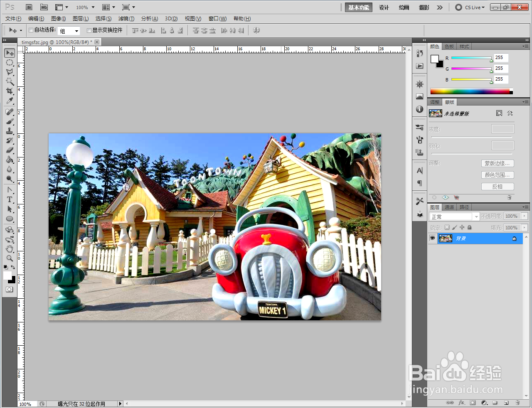This screenshot has height=408, width=532.
Task: Hide the 背景 layer with eye icon
Action: [432, 238]
